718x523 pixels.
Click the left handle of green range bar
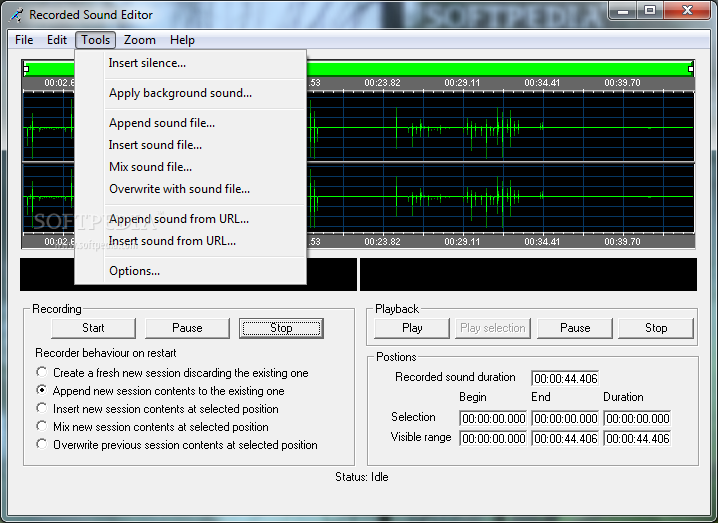pos(26,69)
